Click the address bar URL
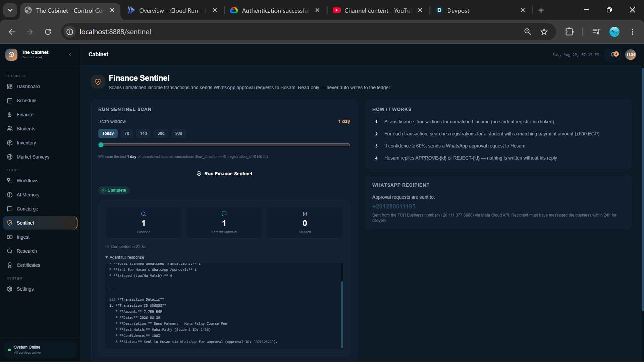The width and height of the screenshot is (644, 362). click(115, 32)
